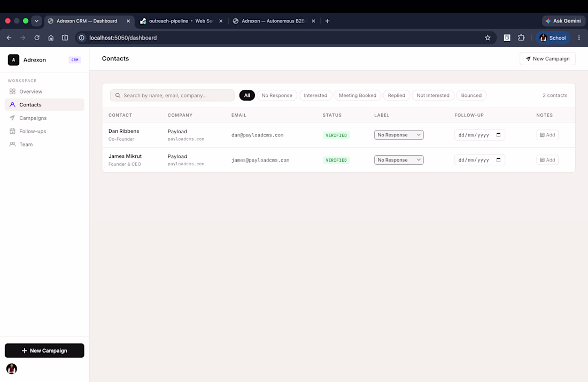Add a note for Dan Ribbens

547,135
